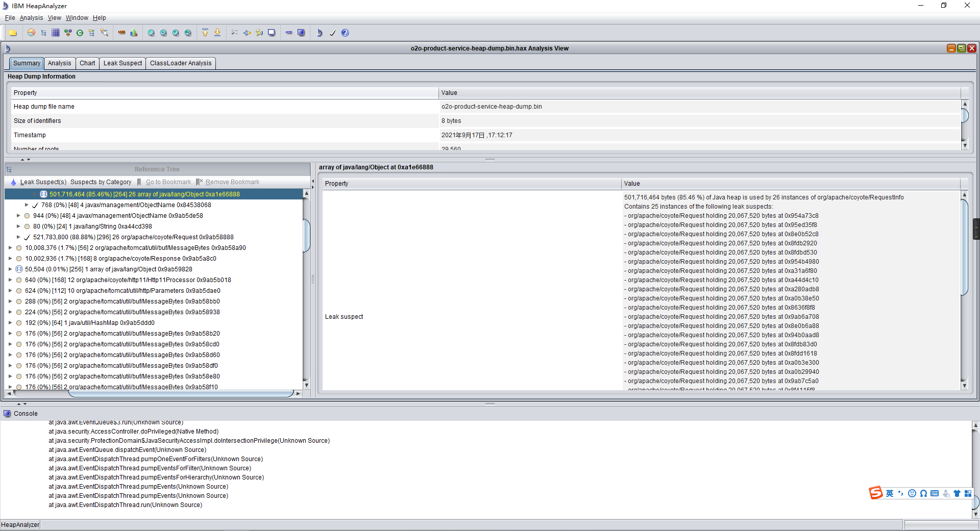The height and width of the screenshot is (531, 980).
Task: Expand the 80 java/lang/String 0xa44cd398 node
Action: click(18, 226)
